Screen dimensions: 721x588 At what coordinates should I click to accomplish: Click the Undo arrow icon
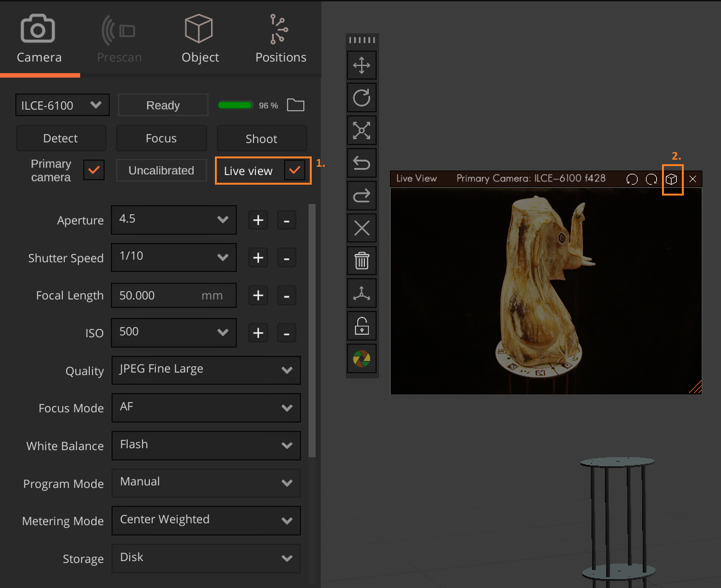coord(362,163)
